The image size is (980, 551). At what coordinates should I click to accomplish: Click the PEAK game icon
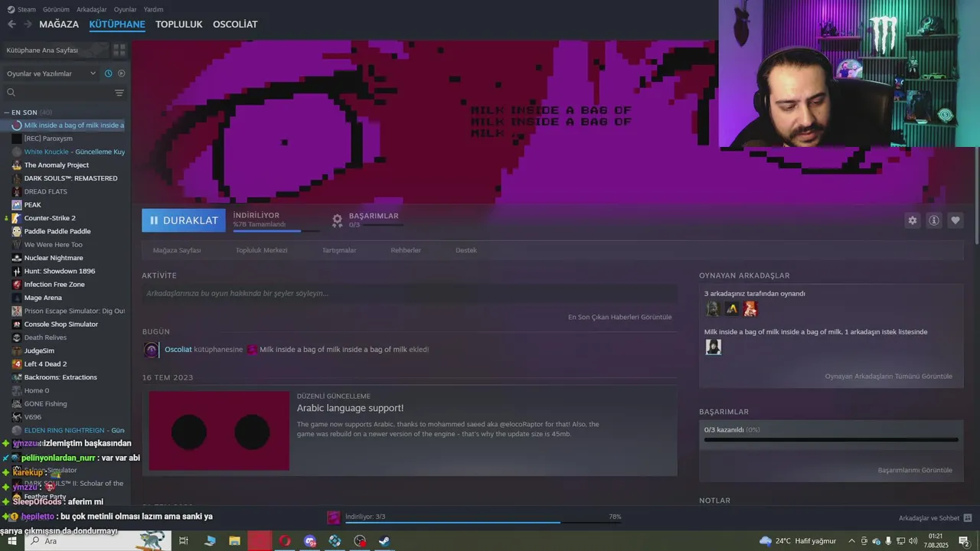click(17, 204)
